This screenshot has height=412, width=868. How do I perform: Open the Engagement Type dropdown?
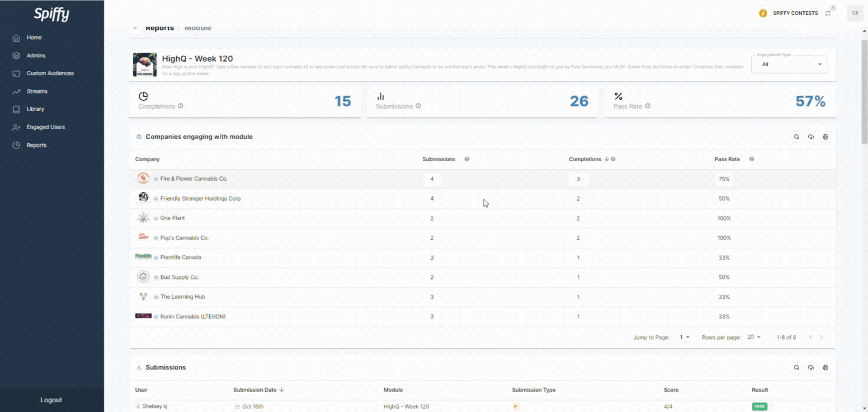[x=789, y=65]
